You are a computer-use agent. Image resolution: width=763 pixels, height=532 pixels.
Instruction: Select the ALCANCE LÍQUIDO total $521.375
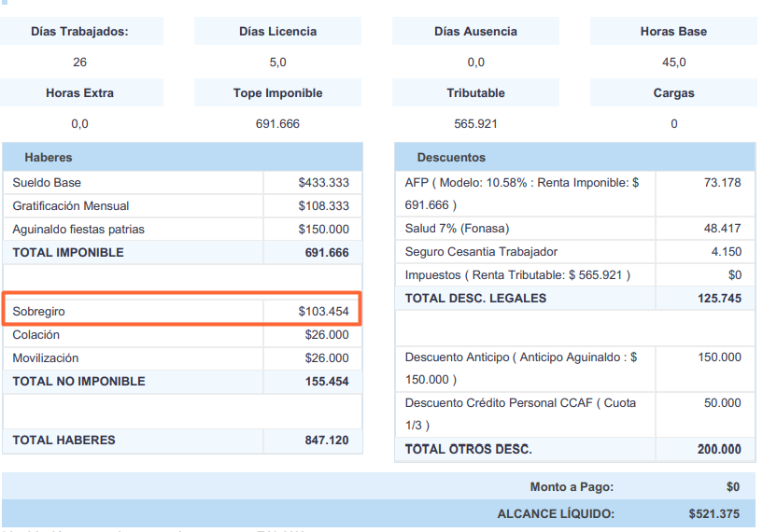tap(714, 513)
